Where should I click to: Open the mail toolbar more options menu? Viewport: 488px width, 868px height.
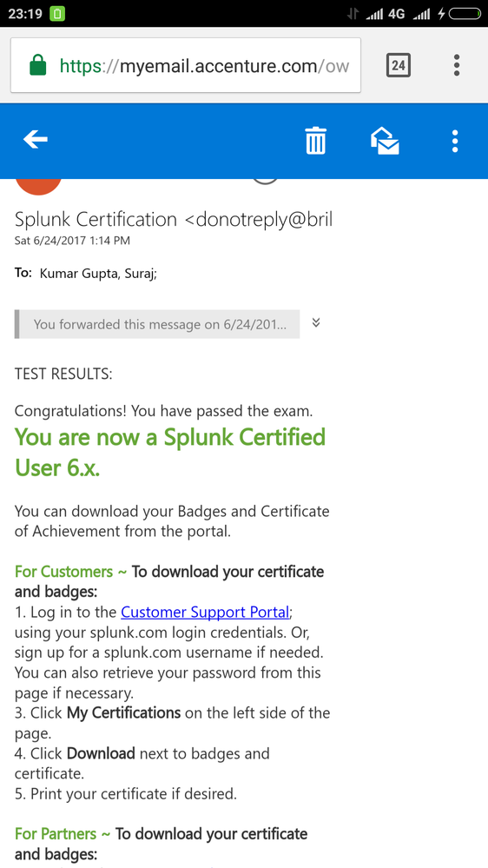coord(455,141)
